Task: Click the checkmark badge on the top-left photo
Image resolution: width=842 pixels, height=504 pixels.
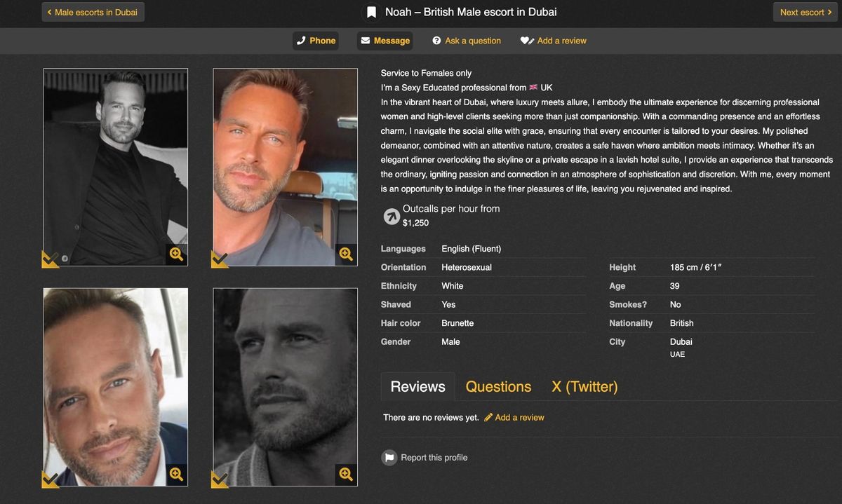Action: tap(49, 259)
